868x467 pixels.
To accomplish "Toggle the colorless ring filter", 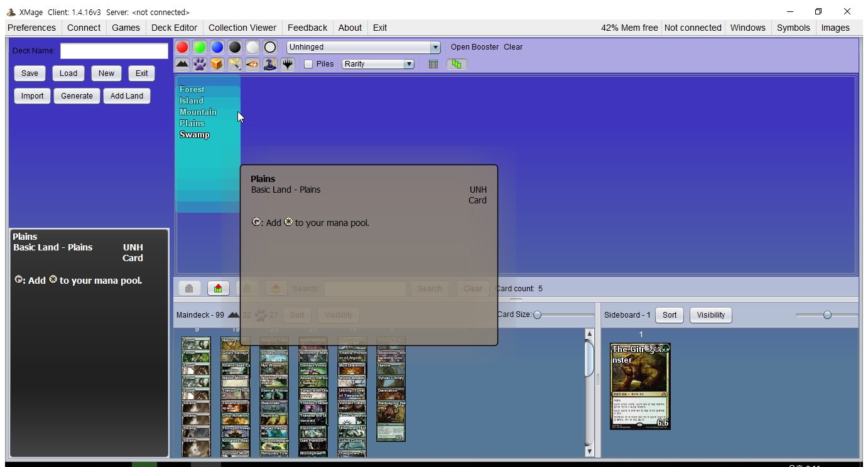I will tap(270, 47).
